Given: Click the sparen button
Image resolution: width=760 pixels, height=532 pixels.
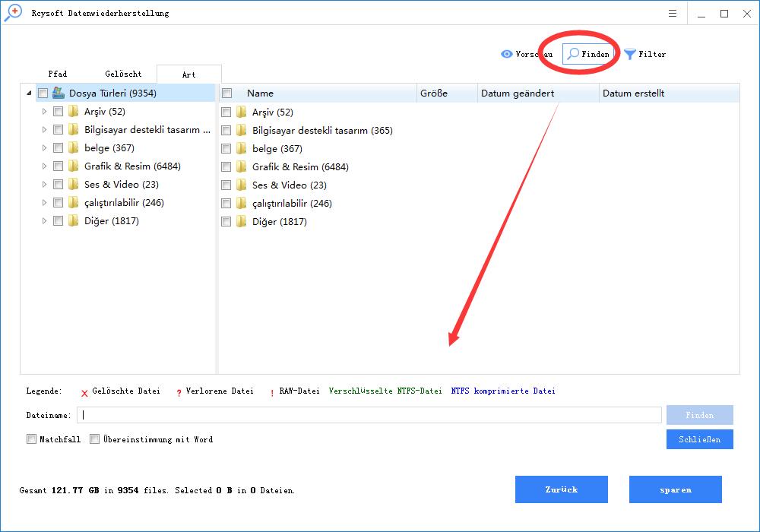Looking at the screenshot, I should point(675,489).
